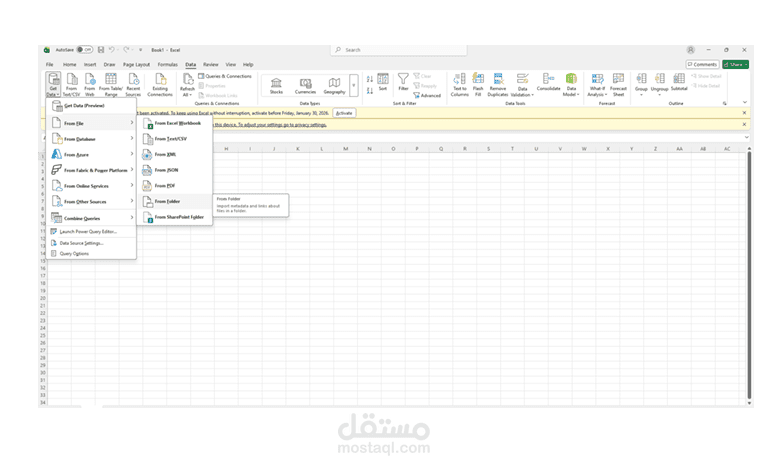
Task: Choose From XML option
Action: (x=175, y=155)
